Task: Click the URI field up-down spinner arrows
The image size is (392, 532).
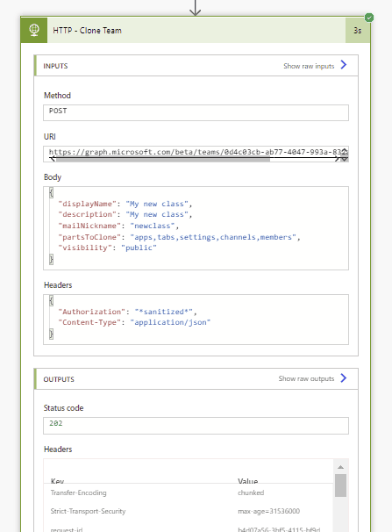Action: 345,155
